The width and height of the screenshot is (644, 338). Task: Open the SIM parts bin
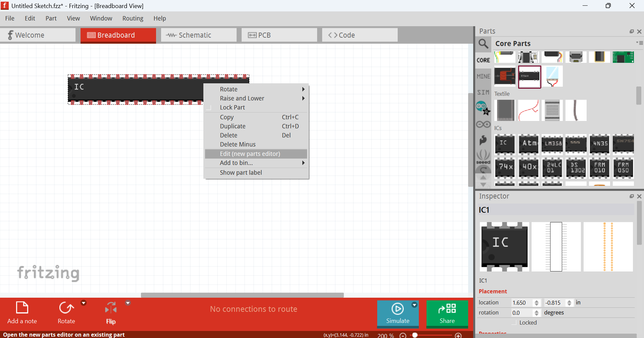coord(483,92)
